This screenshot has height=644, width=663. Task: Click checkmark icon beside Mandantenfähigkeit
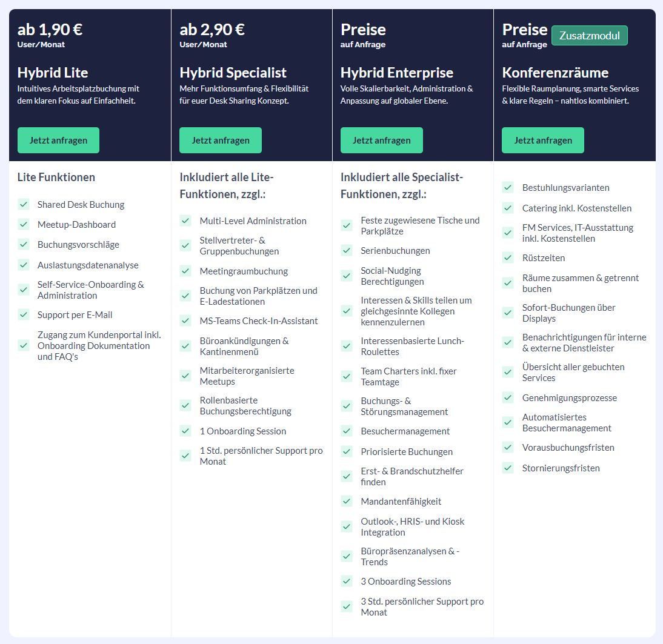tap(347, 502)
